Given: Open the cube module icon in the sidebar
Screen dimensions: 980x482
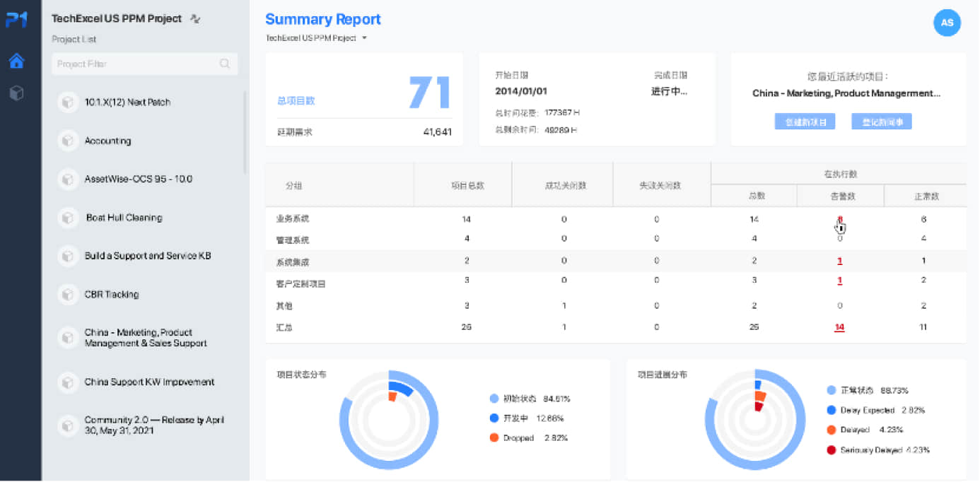Looking at the screenshot, I should click(x=16, y=93).
